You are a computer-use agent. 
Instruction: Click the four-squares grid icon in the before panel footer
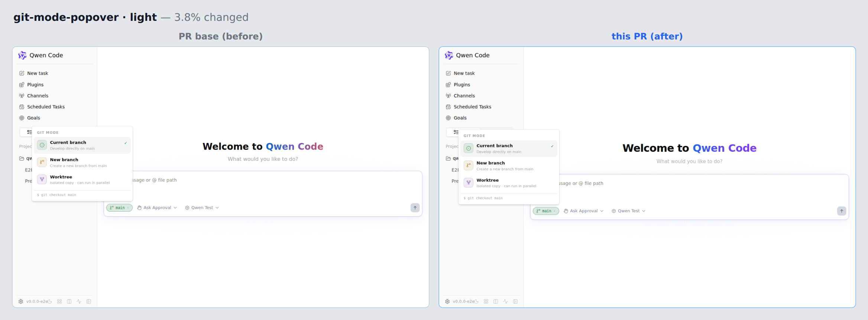click(59, 301)
